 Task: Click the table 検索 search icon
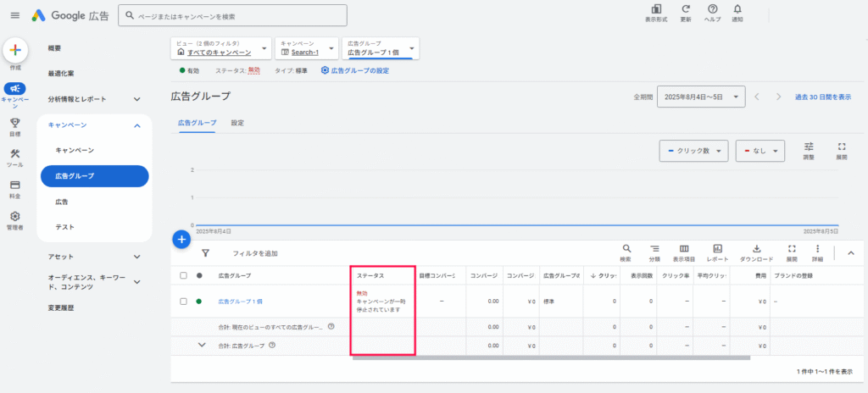pos(626,248)
